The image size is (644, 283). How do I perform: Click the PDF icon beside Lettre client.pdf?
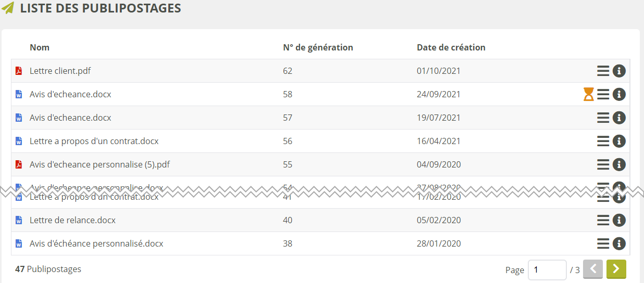[x=19, y=71]
